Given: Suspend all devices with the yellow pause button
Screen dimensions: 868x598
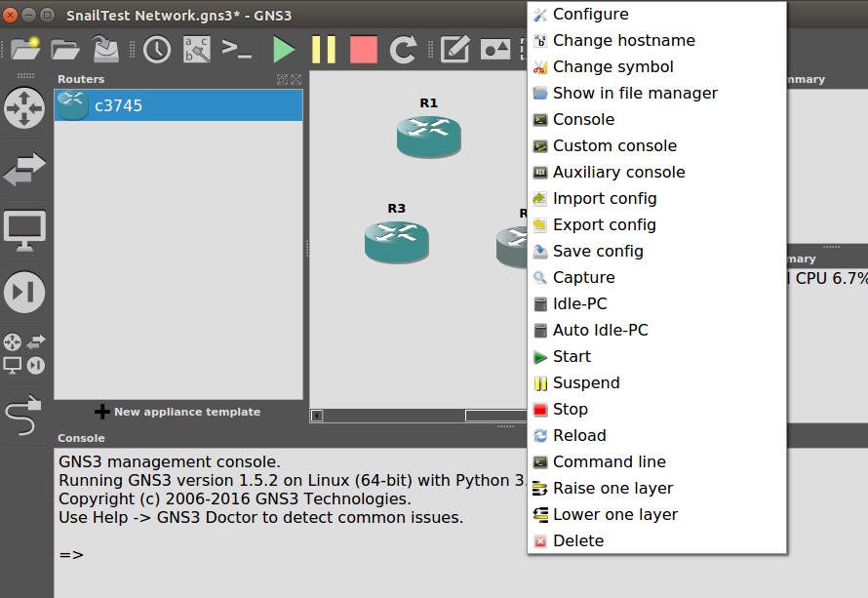Looking at the screenshot, I should (324, 50).
